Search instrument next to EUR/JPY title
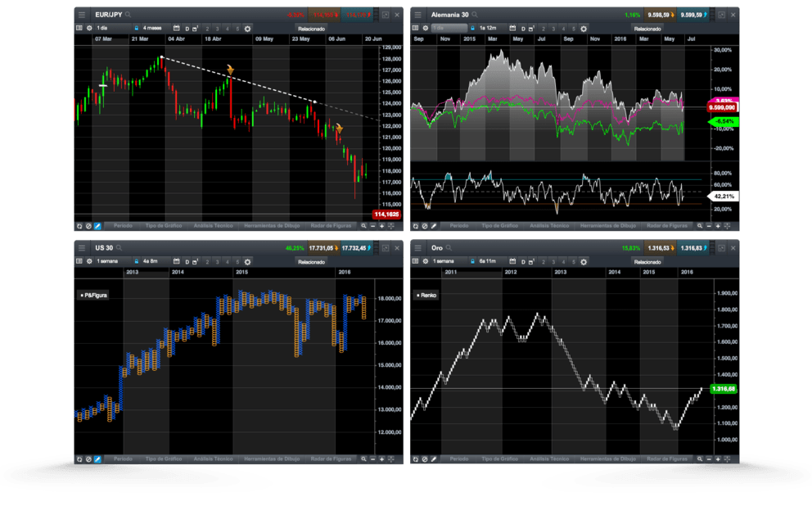The width and height of the screenshot is (812, 515). point(129,15)
